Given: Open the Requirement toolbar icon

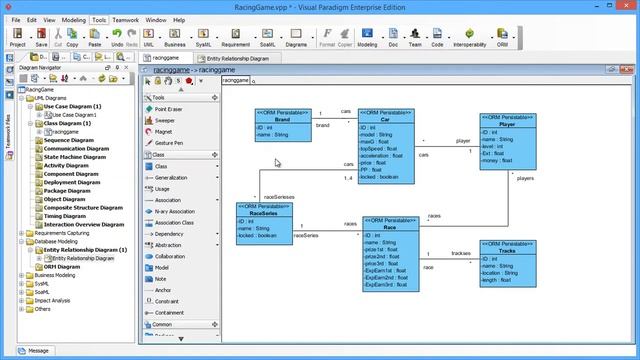Looking at the screenshot, I should 236,38.
